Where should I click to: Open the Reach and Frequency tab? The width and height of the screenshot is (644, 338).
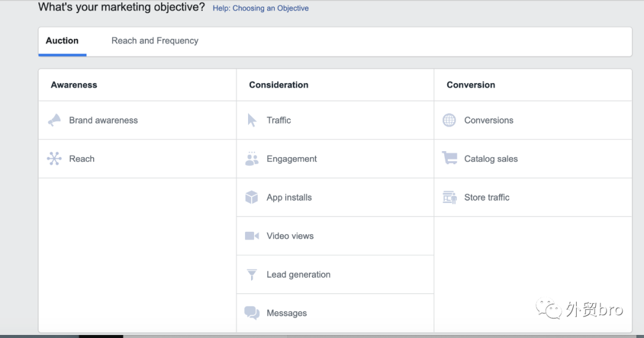[154, 41]
